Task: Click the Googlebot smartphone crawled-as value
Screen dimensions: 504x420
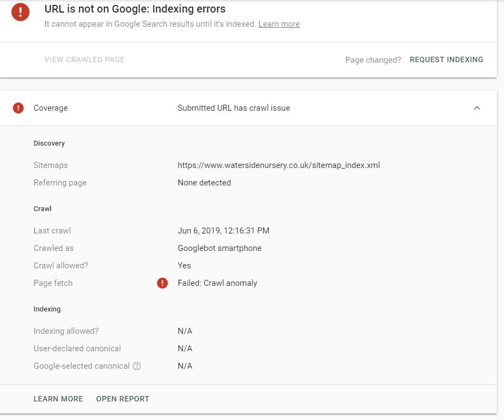Action: pos(220,248)
